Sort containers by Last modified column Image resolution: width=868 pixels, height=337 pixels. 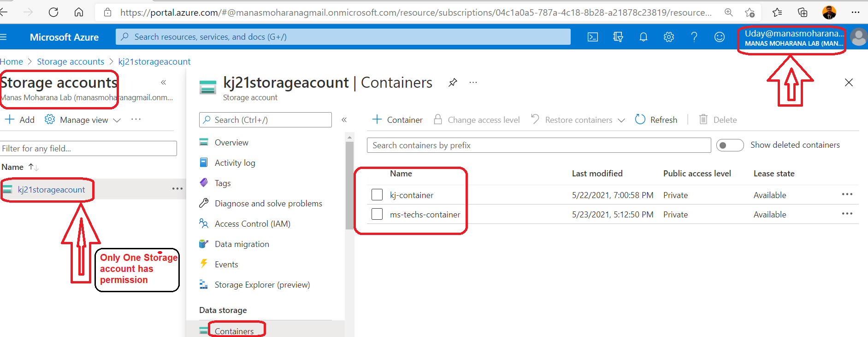(597, 174)
